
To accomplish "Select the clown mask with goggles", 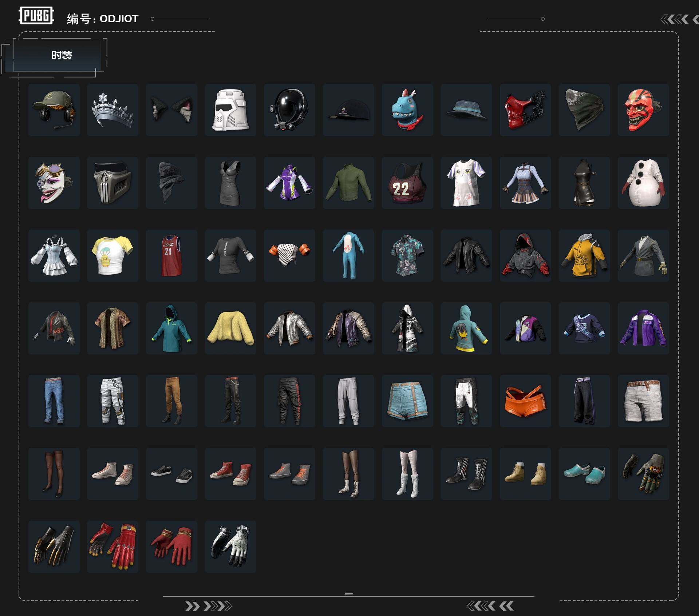I will tap(54, 183).
